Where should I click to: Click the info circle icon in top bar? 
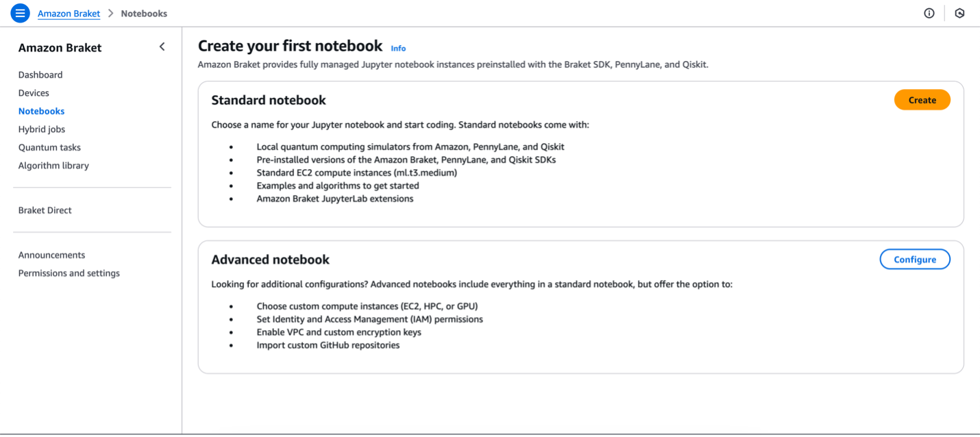point(929,13)
